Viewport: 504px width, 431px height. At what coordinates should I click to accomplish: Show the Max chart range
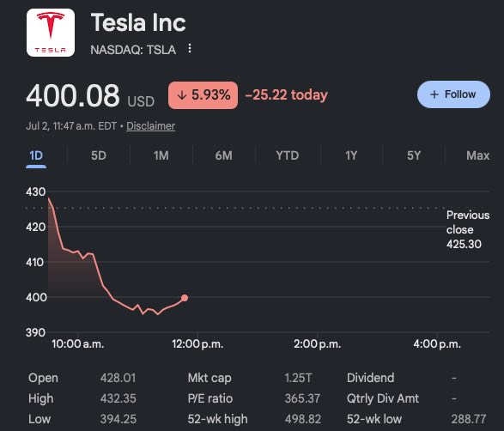tap(478, 156)
